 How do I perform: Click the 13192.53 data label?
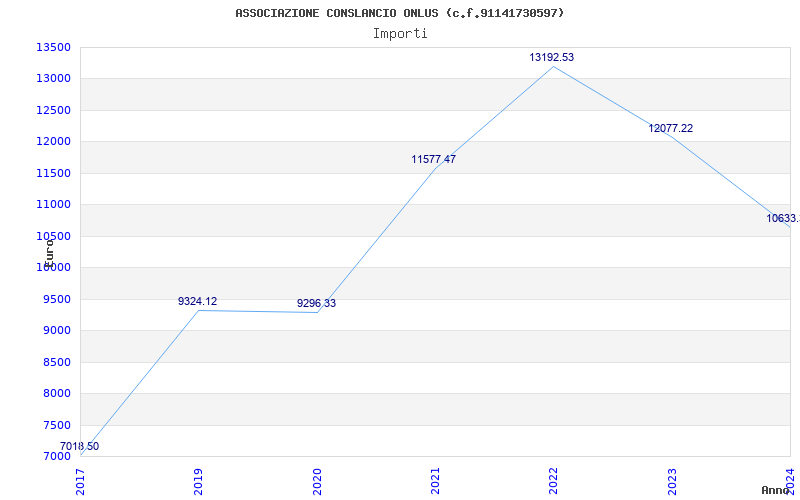pos(552,58)
